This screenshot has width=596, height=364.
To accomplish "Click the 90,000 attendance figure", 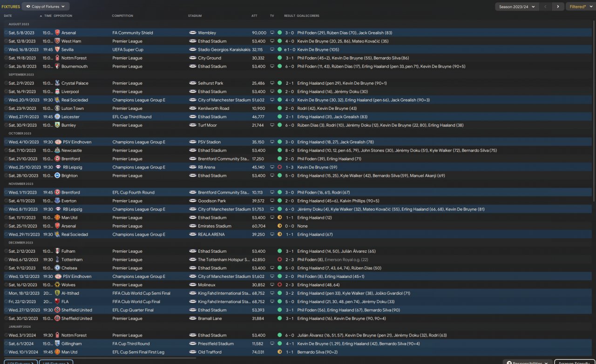I will pyautogui.click(x=259, y=33).
